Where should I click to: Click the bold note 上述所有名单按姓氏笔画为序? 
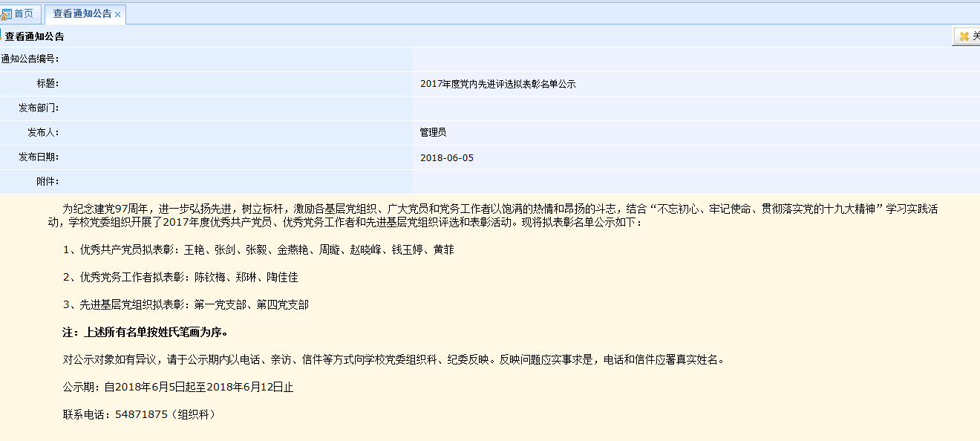click(146, 332)
